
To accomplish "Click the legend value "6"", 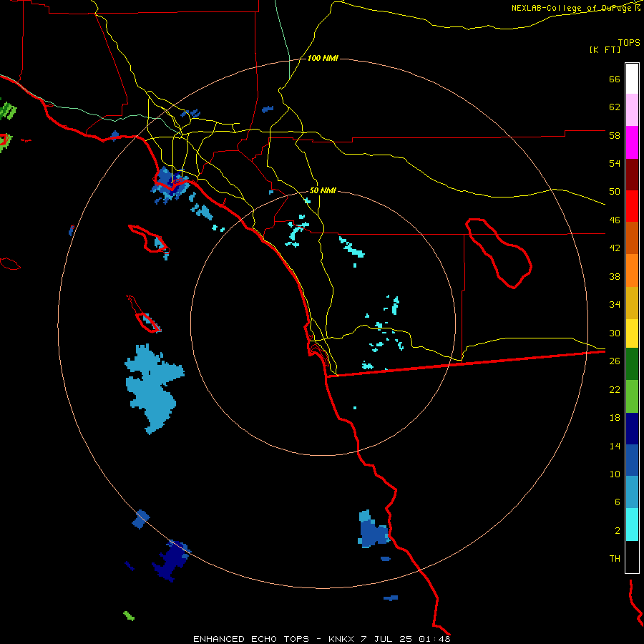I will click(618, 502).
